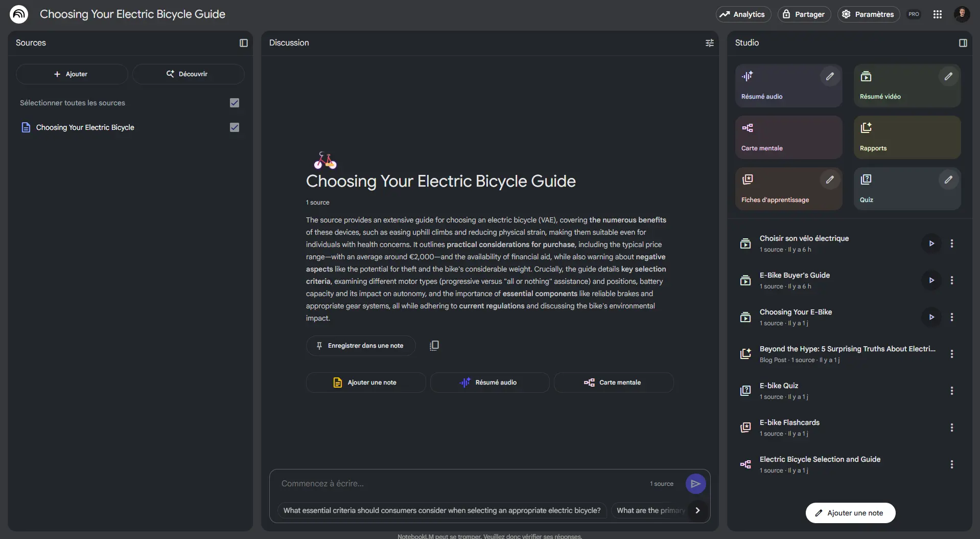Image resolution: width=980 pixels, height=539 pixels.
Task: Focus the 'Commencez à écrire' input field
Action: tap(460, 484)
